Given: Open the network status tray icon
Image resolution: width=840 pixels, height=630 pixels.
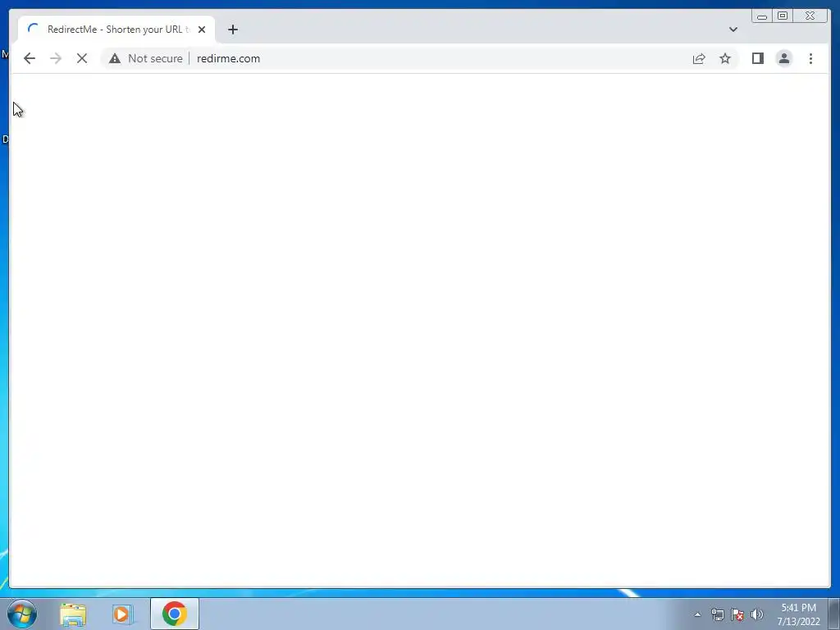Looking at the screenshot, I should coord(717,614).
